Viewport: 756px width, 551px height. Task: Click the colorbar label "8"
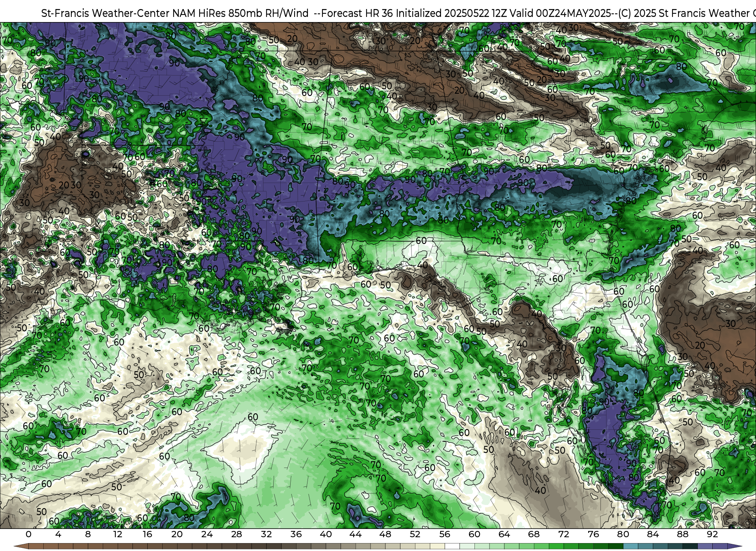[x=88, y=534]
